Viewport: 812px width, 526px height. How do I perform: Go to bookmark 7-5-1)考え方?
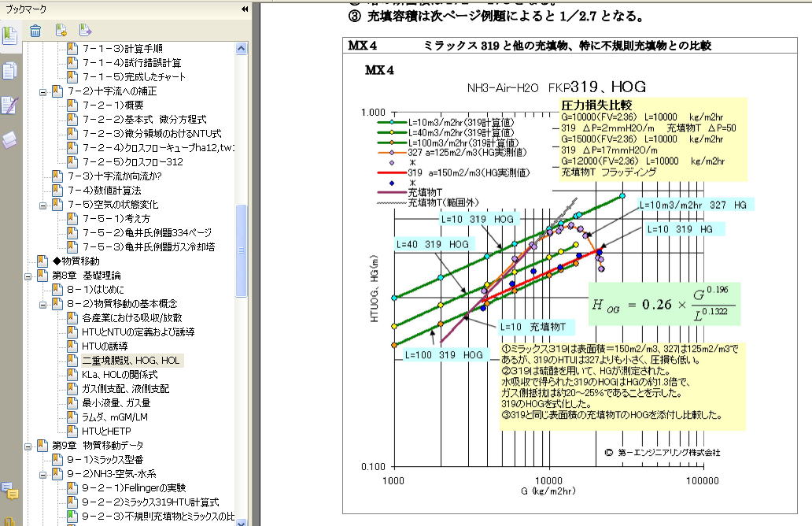pyautogui.click(x=116, y=219)
